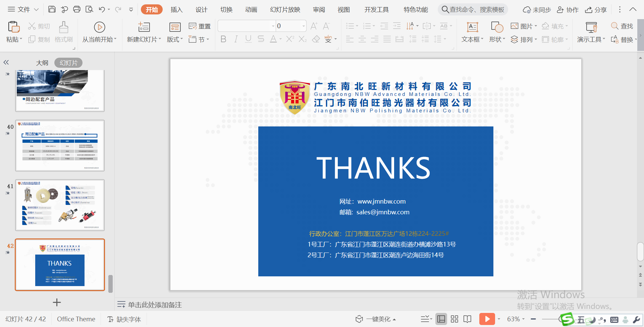The width and height of the screenshot is (644, 327).
Task: Click the 分享 (Share) button
Action: tap(596, 10)
